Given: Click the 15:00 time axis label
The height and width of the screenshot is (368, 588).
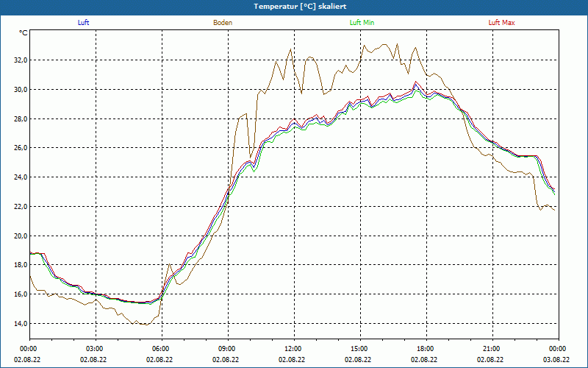Looking at the screenshot, I should (x=360, y=349).
